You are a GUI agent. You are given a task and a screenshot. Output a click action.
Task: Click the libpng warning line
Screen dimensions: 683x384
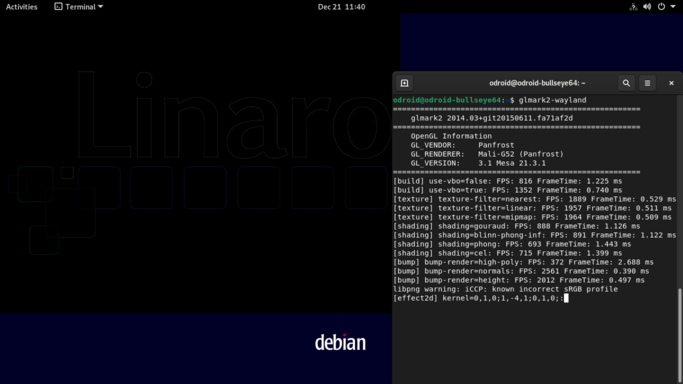[505, 289]
